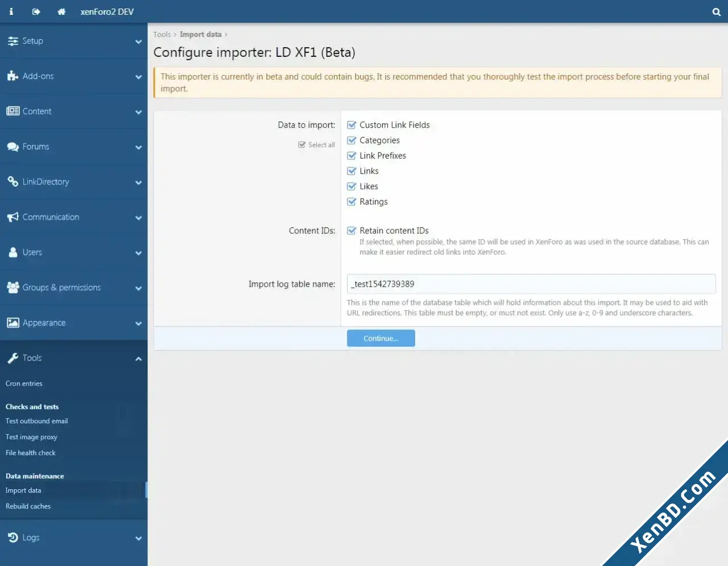728x566 pixels.
Task: Expand the Appearance section chevron
Action: coord(138,324)
